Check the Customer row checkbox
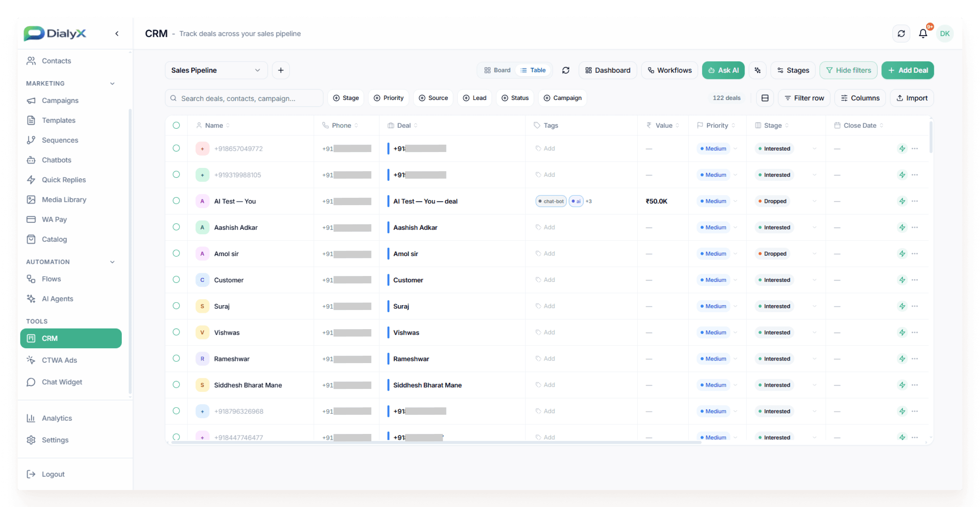Viewport: 980px width, 507px height. (176, 280)
